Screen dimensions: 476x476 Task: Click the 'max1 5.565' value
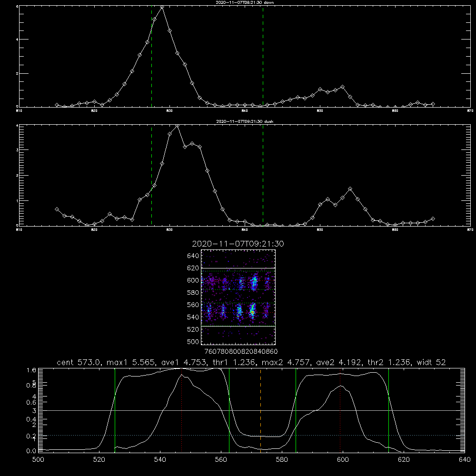click(131, 362)
